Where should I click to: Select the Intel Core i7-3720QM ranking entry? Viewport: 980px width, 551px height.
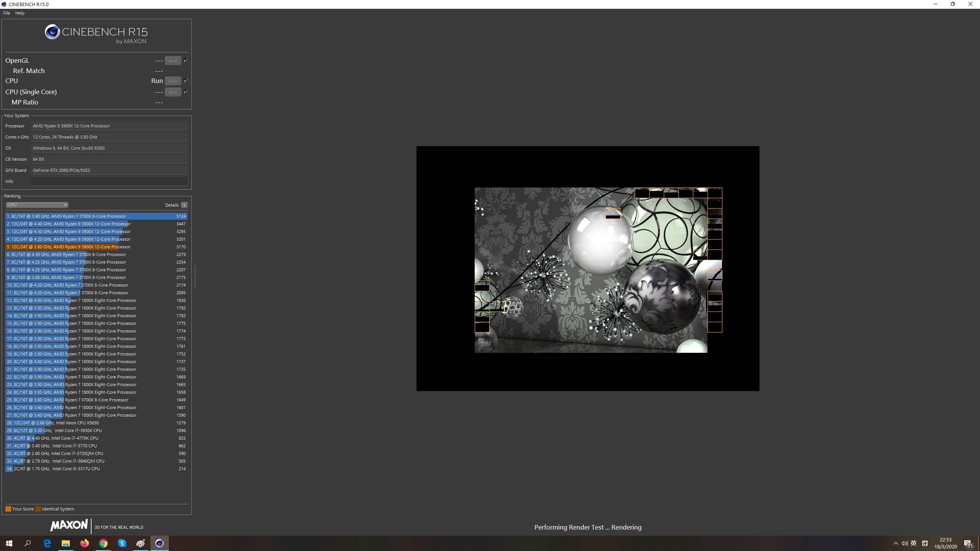[96, 453]
